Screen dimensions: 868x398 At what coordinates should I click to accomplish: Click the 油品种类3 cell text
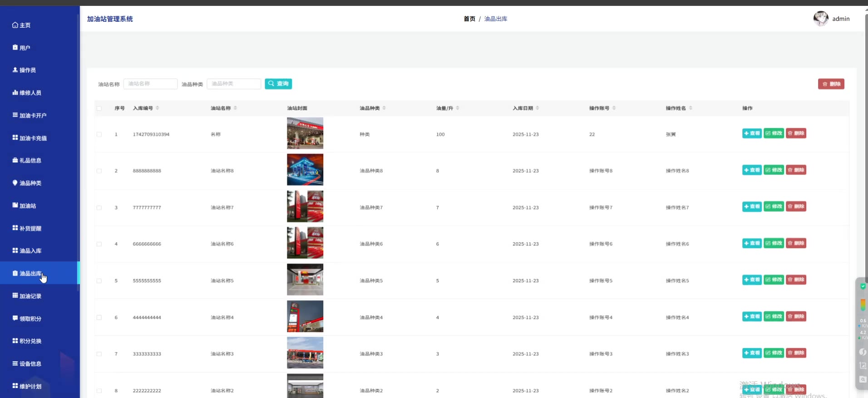point(371,354)
